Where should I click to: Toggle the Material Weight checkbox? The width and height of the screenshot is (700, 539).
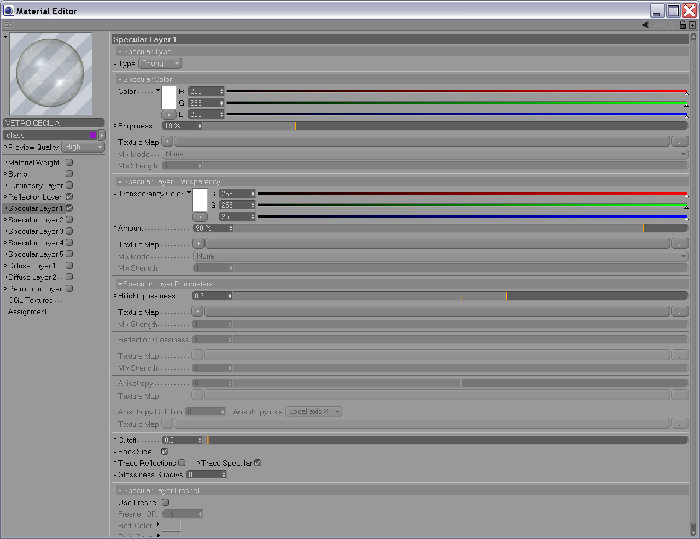69,162
